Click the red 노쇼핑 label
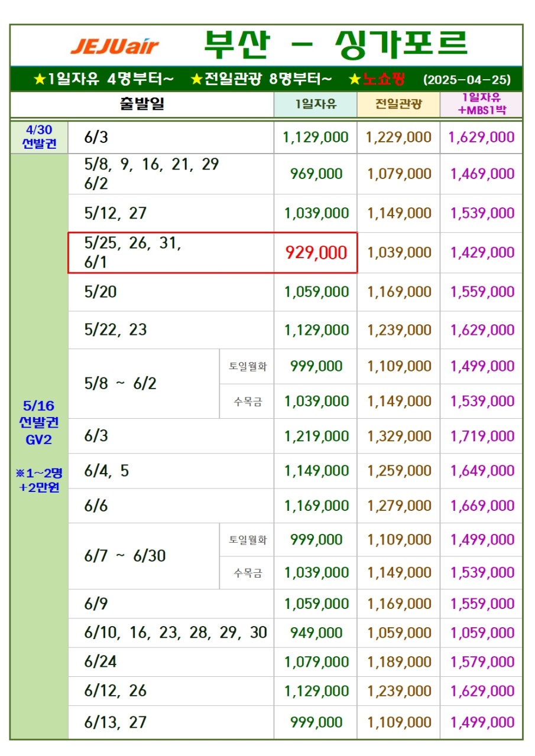535x756 pixels. [x=382, y=79]
